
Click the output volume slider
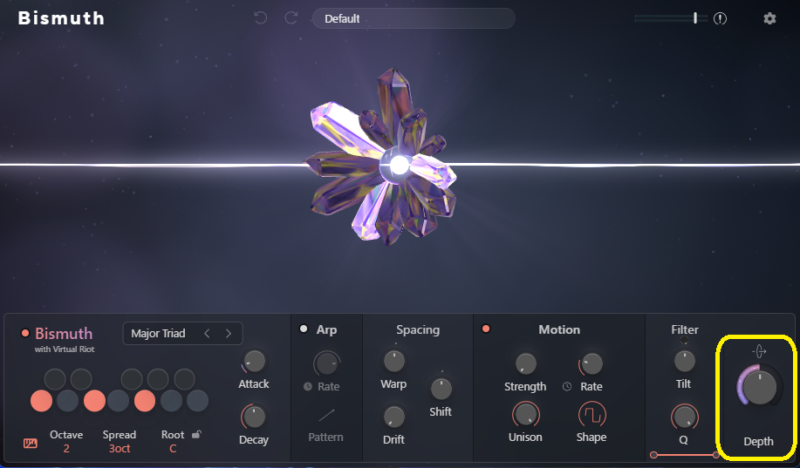coord(667,18)
